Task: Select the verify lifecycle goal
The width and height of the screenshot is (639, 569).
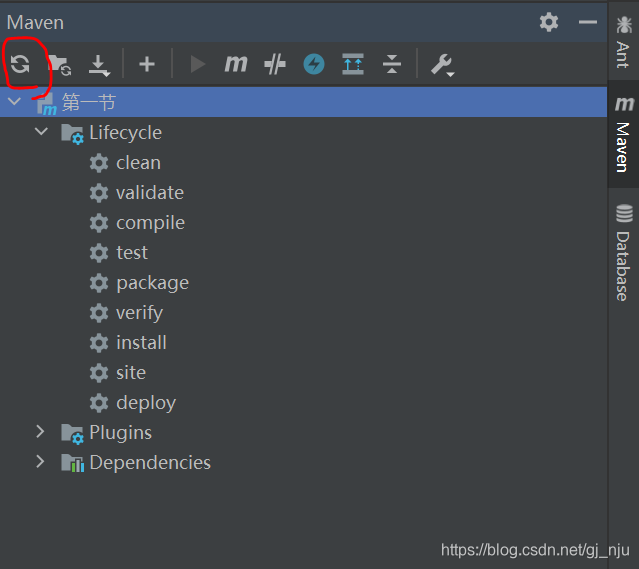Action: 139,313
